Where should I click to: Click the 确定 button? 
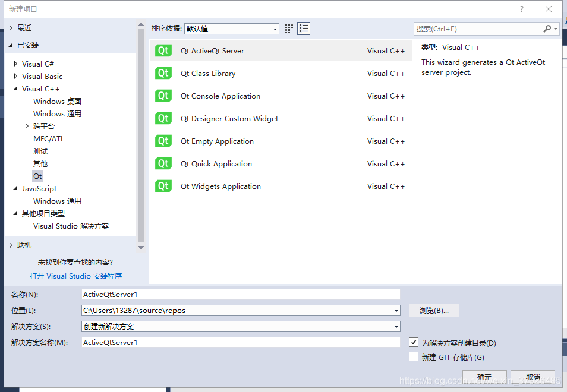click(484, 377)
